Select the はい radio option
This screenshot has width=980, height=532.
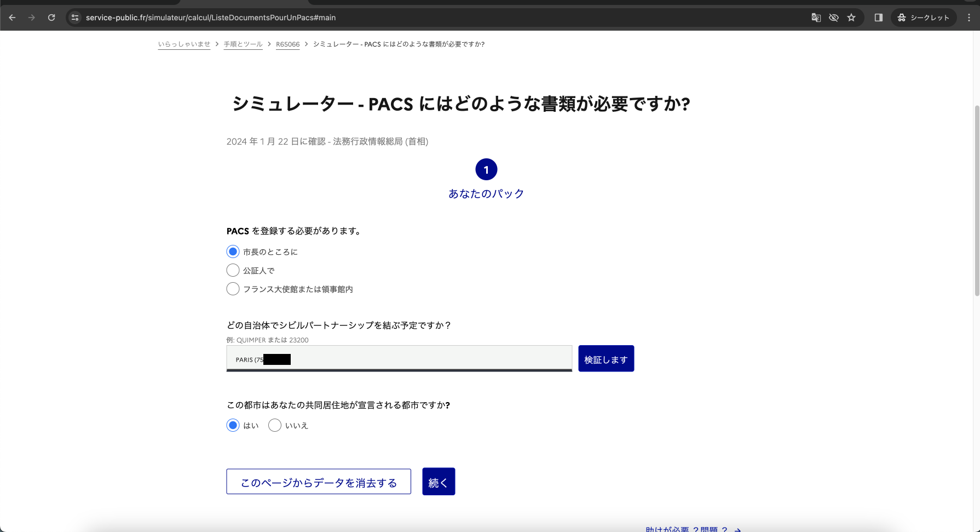pyautogui.click(x=233, y=425)
